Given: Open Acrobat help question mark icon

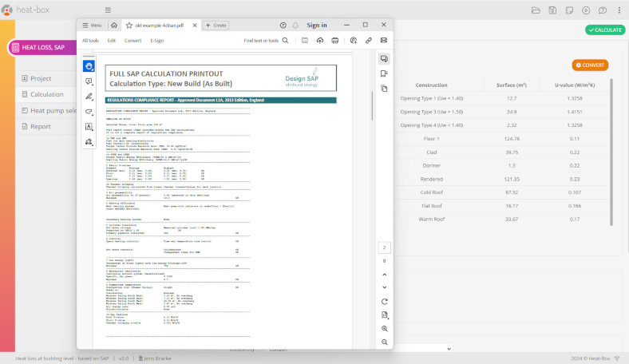Looking at the screenshot, I should coord(283,26).
